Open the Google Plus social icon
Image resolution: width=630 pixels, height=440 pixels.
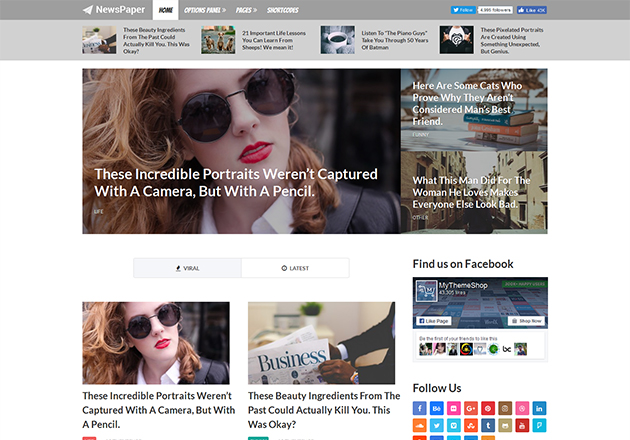(x=471, y=408)
